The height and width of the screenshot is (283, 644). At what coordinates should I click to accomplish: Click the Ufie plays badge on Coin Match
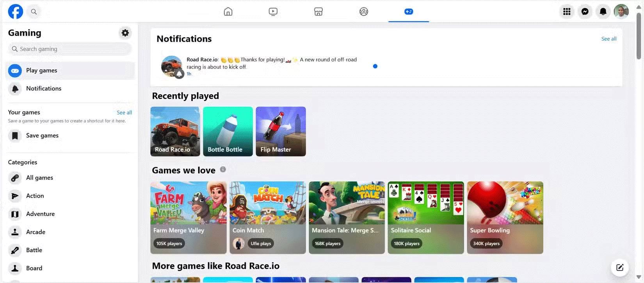coord(261,244)
